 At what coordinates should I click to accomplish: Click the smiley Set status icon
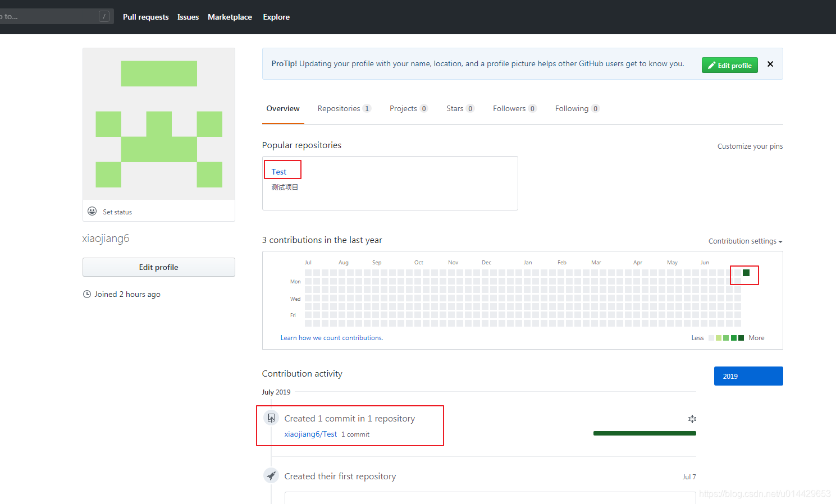pos(92,211)
